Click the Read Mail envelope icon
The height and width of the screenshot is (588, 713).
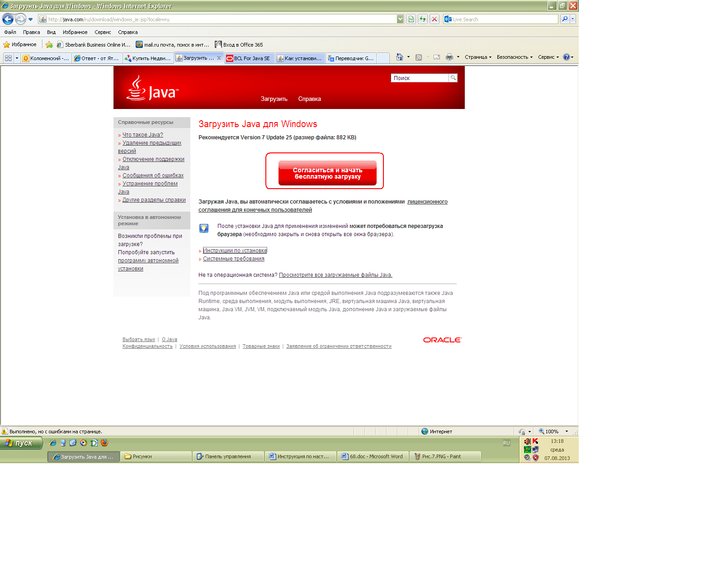437,57
